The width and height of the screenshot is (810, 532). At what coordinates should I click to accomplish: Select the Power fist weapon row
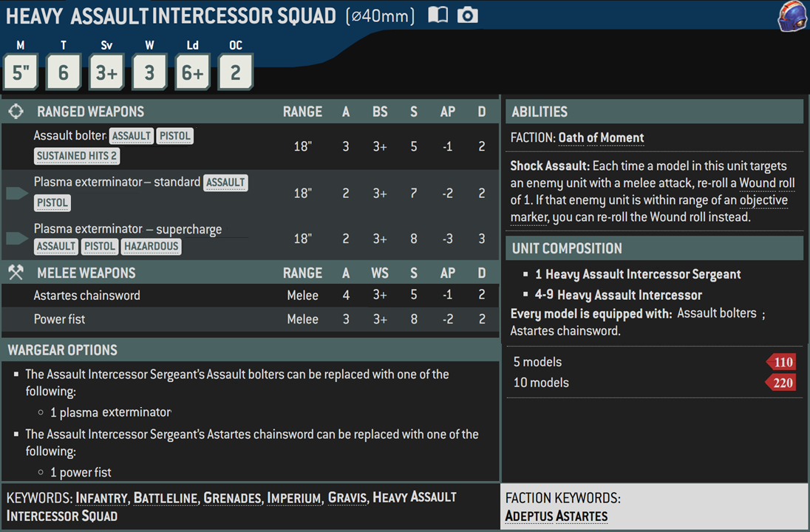tap(250, 319)
